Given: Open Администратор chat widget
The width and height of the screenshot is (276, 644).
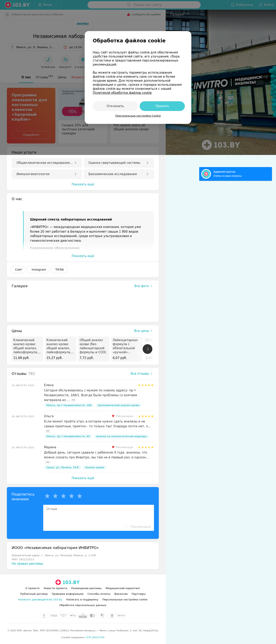Looking at the screenshot, I should point(235,174).
